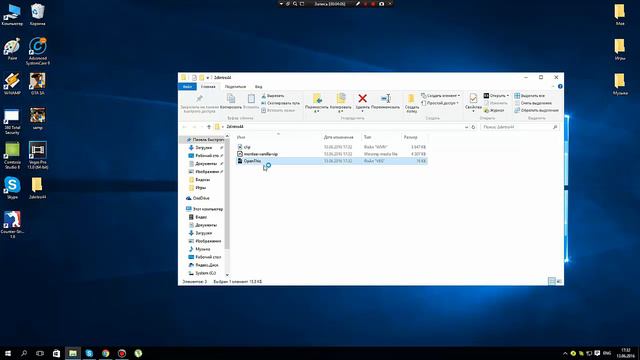This screenshot has width=640, height=360.
Task: Select Quick access in navigation pane
Action: pyautogui.click(x=204, y=140)
